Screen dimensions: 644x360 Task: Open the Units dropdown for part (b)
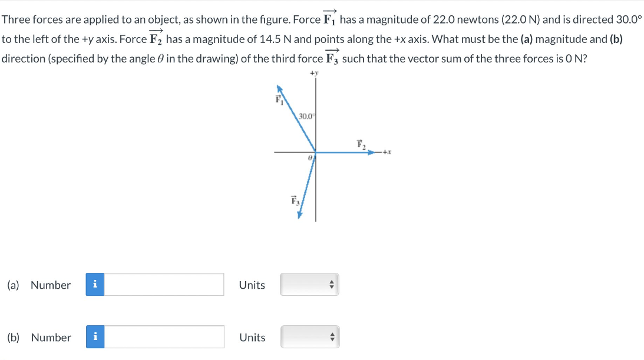(309, 336)
